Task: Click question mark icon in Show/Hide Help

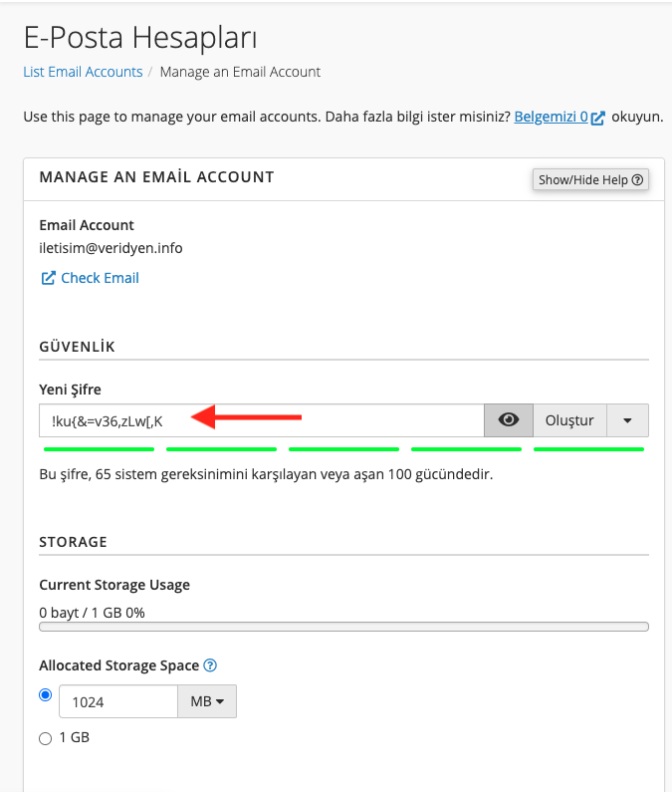Action: point(637,180)
